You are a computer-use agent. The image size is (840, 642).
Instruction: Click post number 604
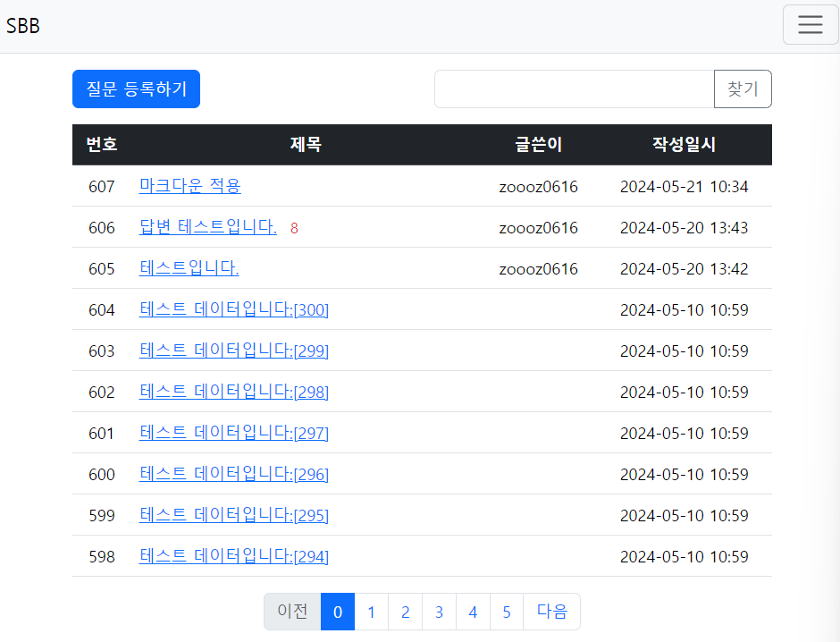click(x=102, y=310)
